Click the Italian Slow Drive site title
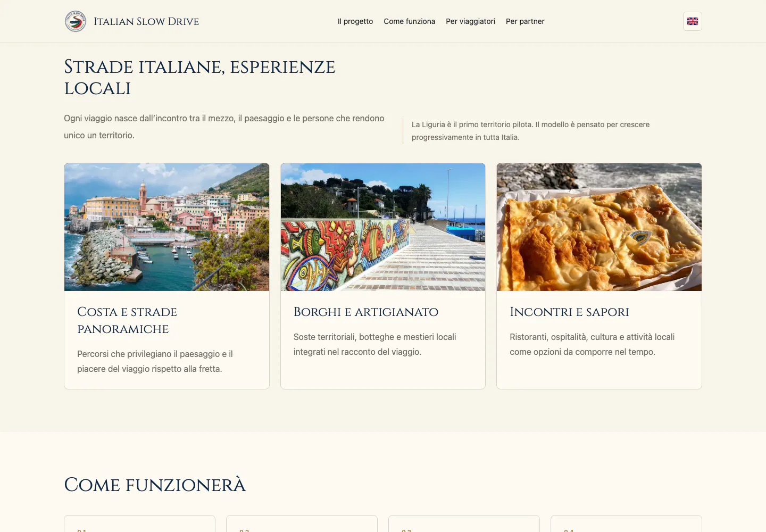The image size is (766, 532). click(x=146, y=21)
